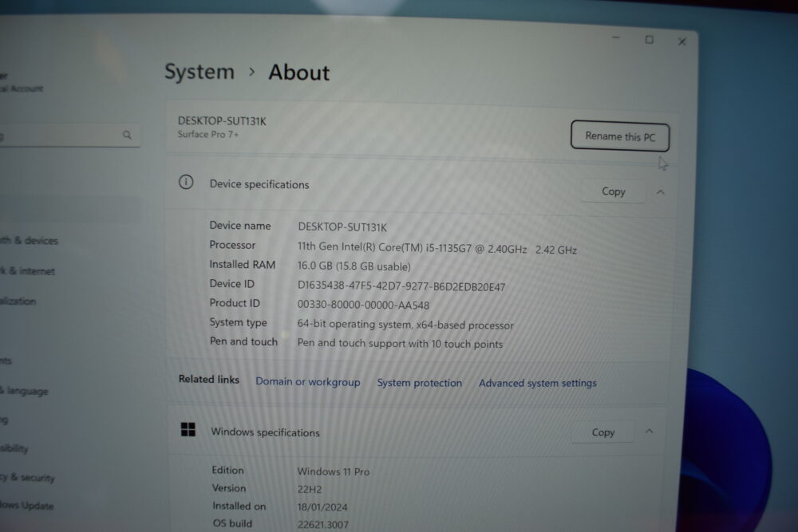Click the Related links label
This screenshot has width=798, height=532.
[208, 379]
